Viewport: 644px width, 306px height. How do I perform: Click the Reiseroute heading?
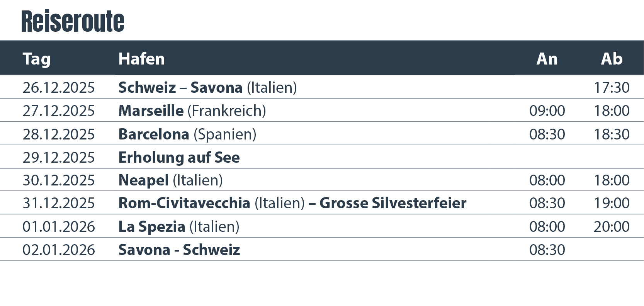pyautogui.click(x=73, y=21)
